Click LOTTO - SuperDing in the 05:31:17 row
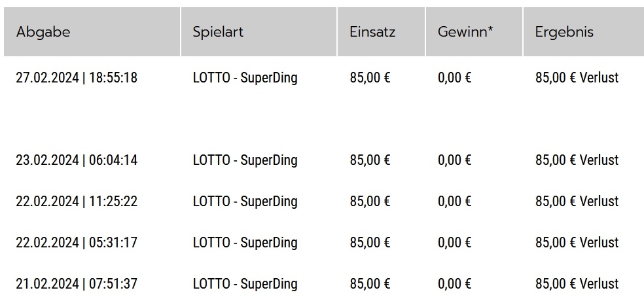Viewport: 644px width, 303px height. pos(245,243)
